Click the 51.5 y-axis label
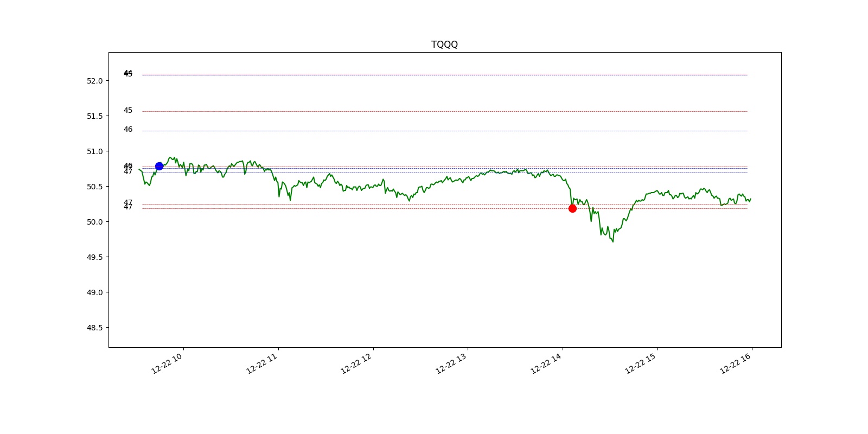 (x=94, y=116)
